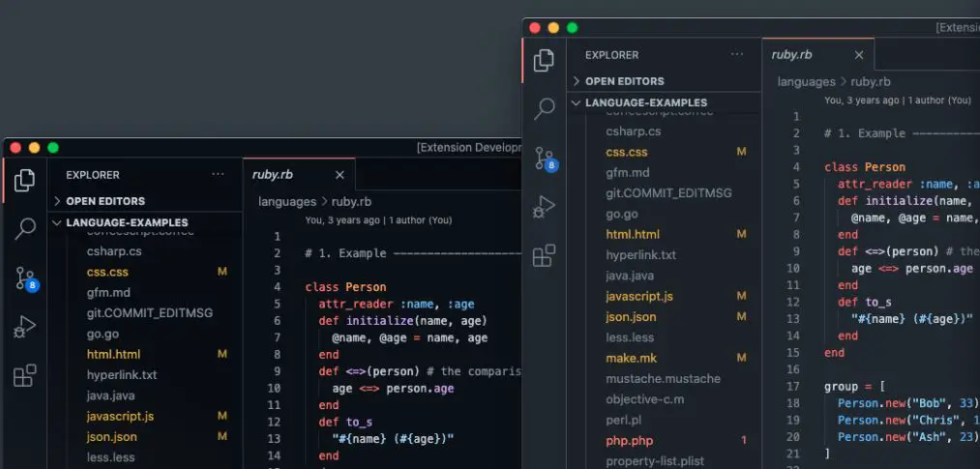Select ruby.rb tab in left window
The width and height of the screenshot is (980, 469).
tap(299, 175)
